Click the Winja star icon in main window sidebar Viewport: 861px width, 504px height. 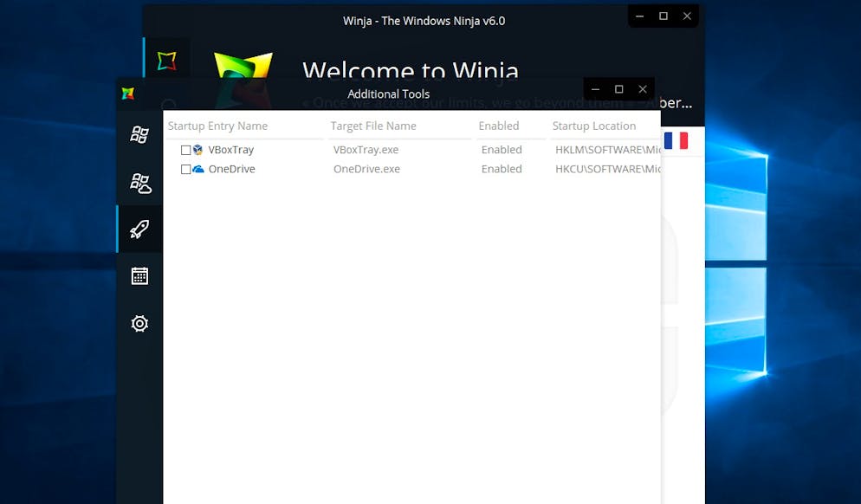(x=167, y=61)
